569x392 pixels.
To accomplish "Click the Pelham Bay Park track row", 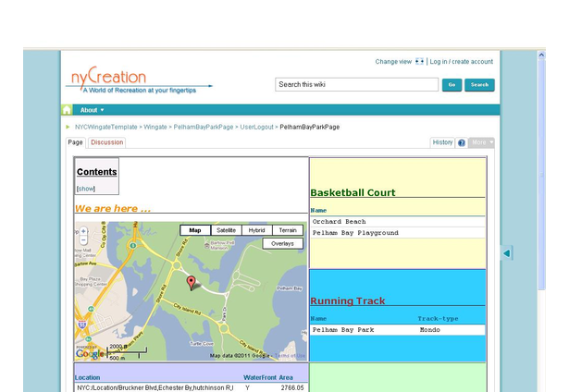I will [x=397, y=330].
